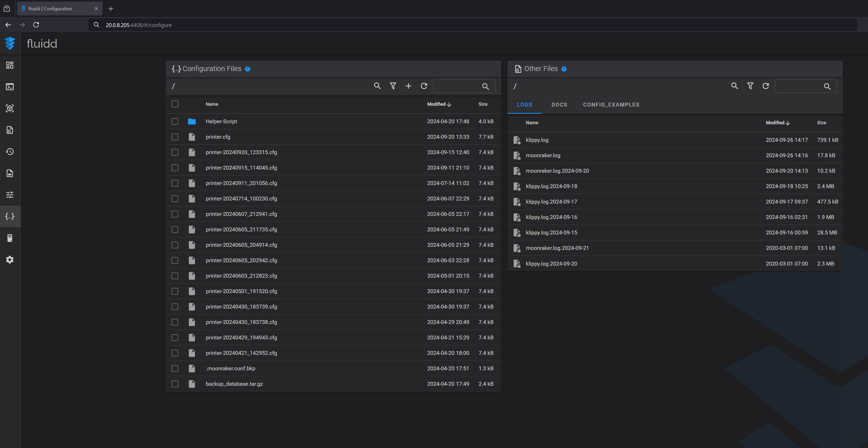Open the Tune sidebar icon
Screen dimensions: 868x448
[x=10, y=195]
